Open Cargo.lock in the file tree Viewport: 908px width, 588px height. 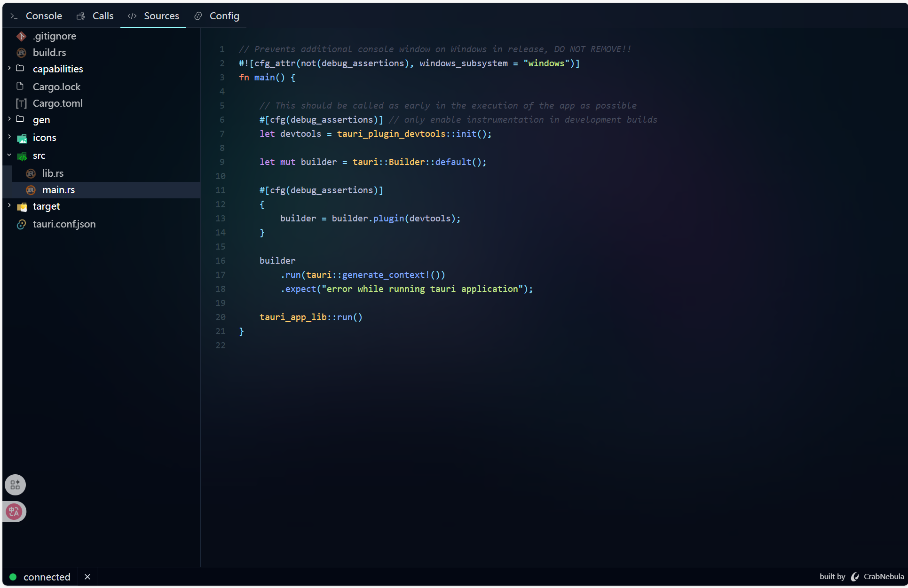coord(56,87)
